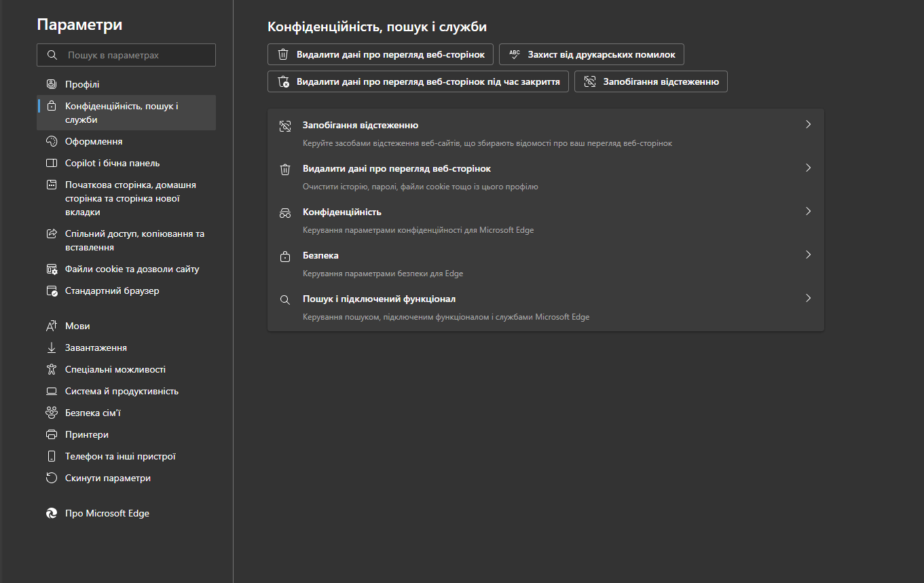This screenshot has height=583, width=924.
Task: Click the Пошук в параметрах search field
Action: (x=126, y=55)
